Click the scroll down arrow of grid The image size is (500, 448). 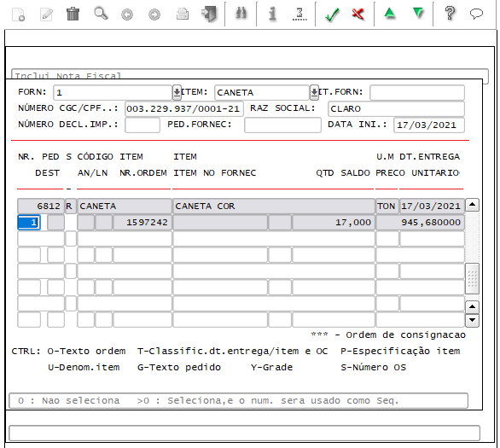[472, 321]
